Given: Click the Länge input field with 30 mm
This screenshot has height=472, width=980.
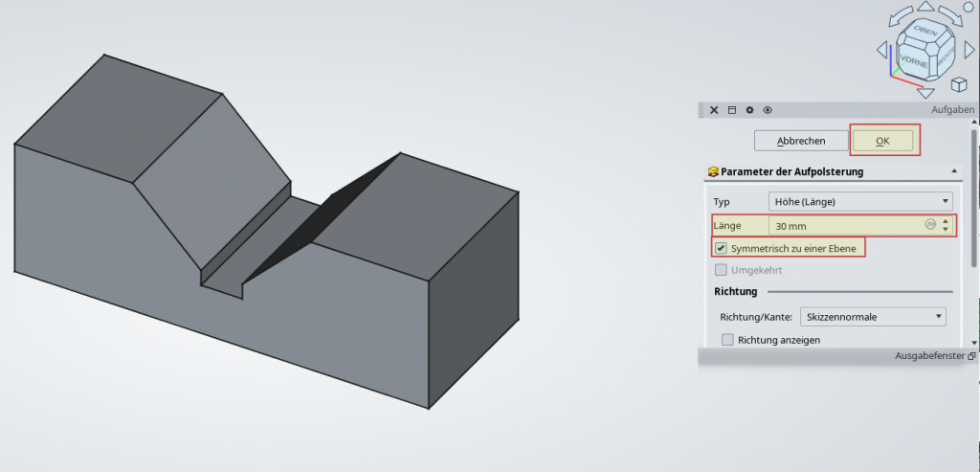Looking at the screenshot, I should pyautogui.click(x=842, y=226).
